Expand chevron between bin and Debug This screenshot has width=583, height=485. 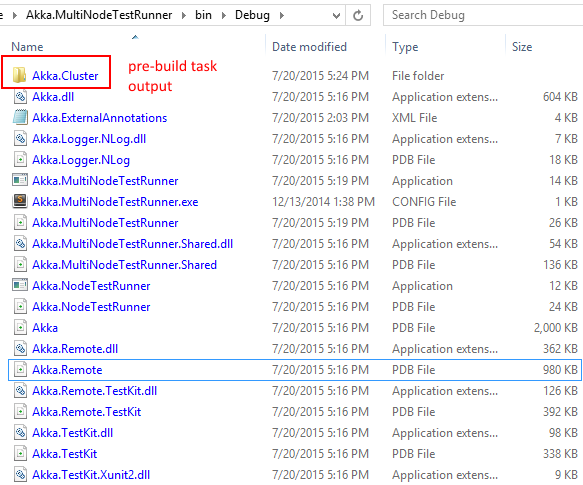tap(224, 16)
